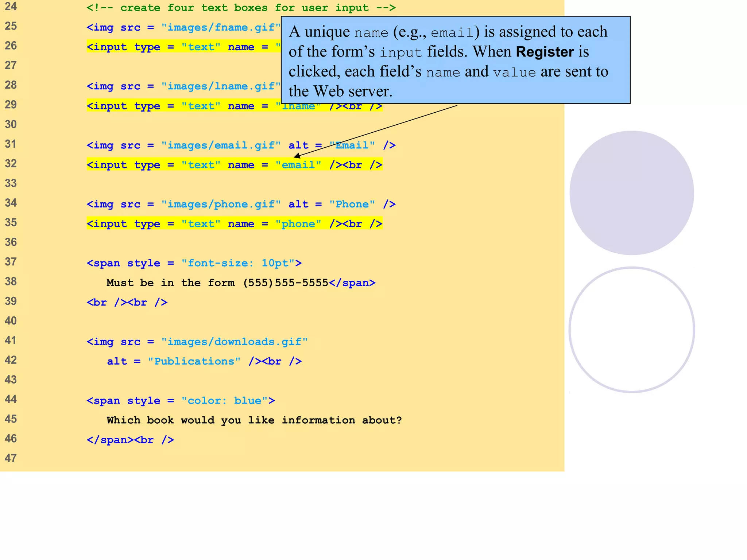Click the span with "font-size: 10pt"

coord(194,263)
